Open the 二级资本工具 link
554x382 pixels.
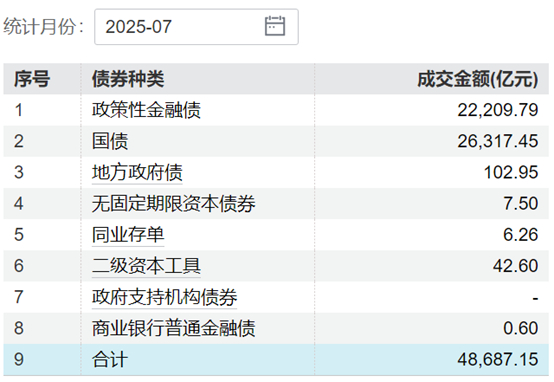tap(146, 266)
